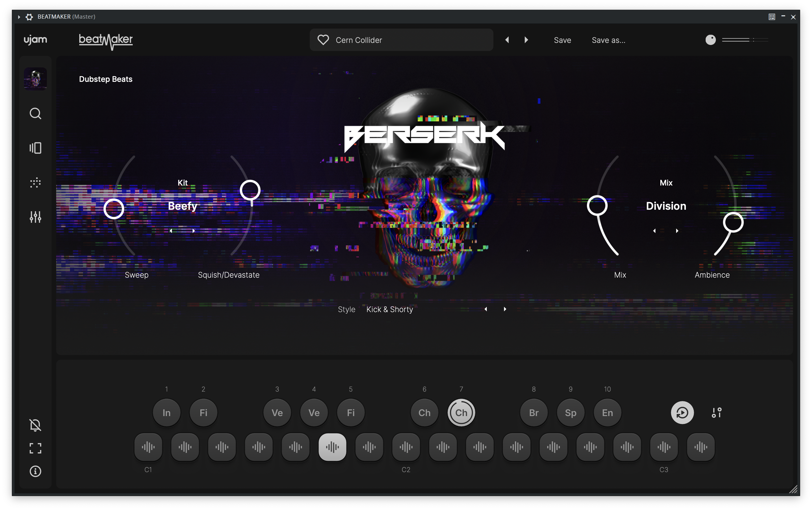812x510 pixels.
Task: Load the previous preset with left arrow
Action: (x=507, y=40)
